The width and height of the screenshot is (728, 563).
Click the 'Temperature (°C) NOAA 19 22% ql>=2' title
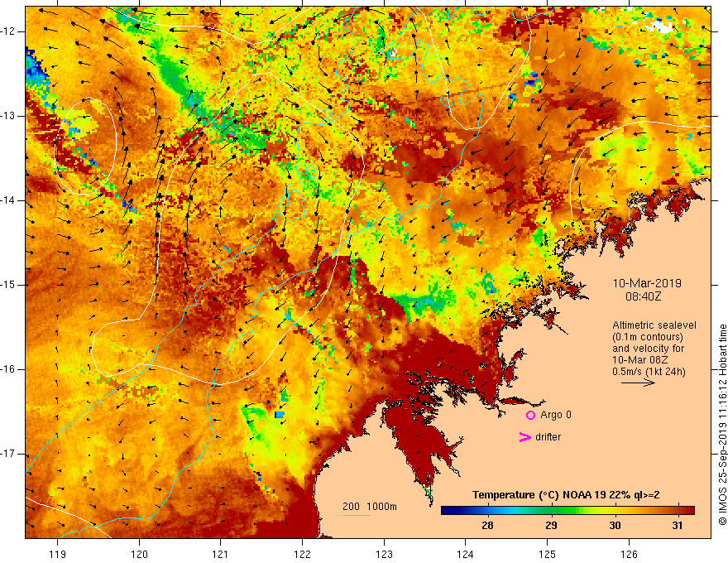566,495
